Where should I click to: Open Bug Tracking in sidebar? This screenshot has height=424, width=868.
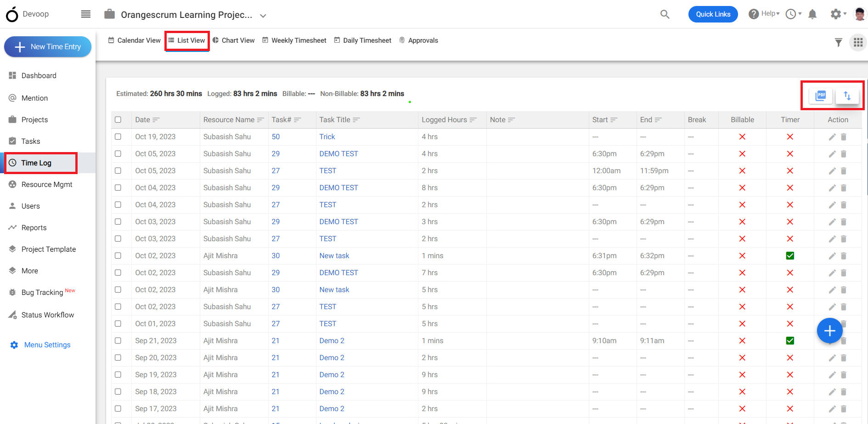[42, 293]
